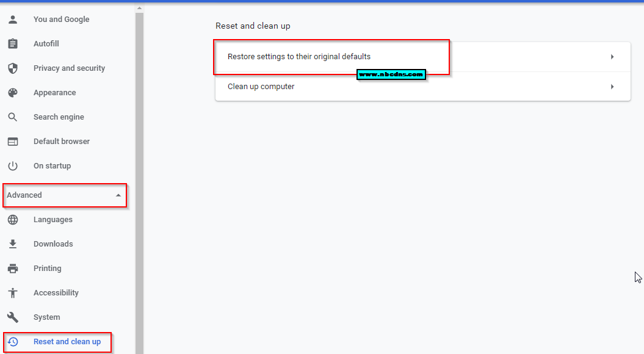
Task: Choose Restore settings to their original defaults
Action: click(x=298, y=57)
